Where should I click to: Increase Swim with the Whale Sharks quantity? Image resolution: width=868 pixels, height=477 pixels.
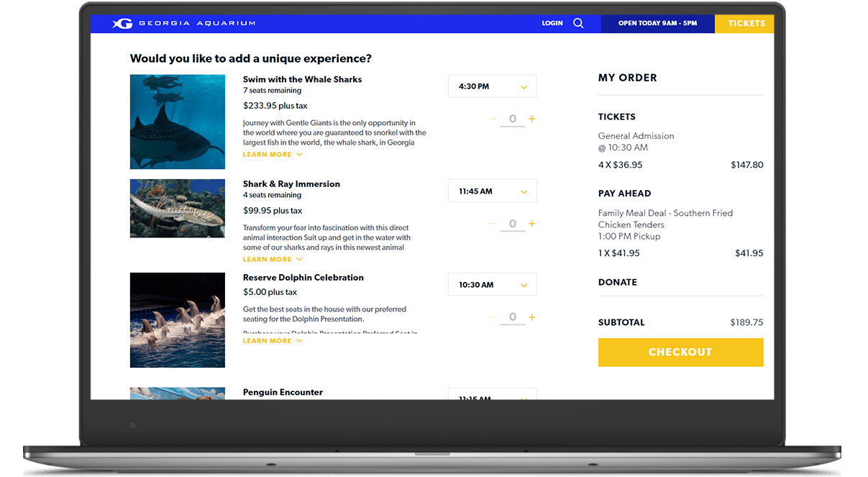531,119
